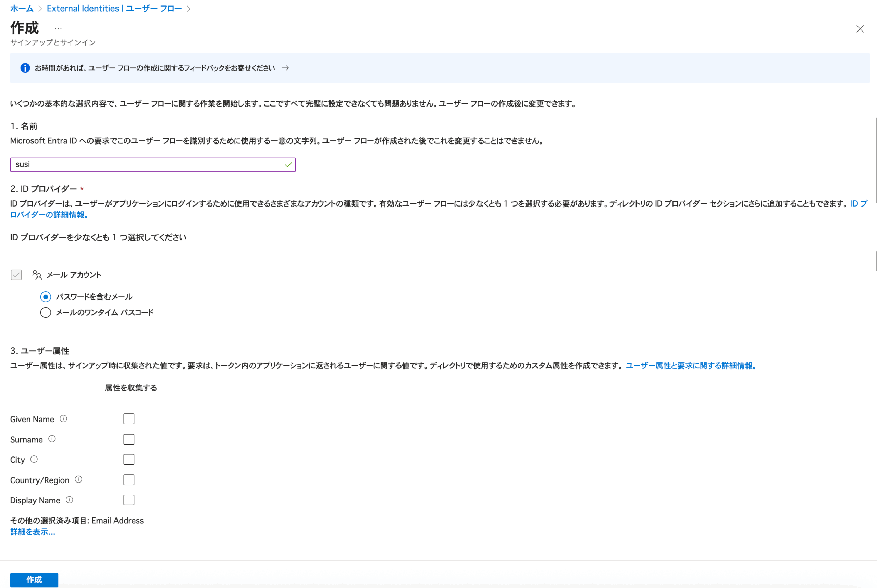Click the Given Name info icon
The height and width of the screenshot is (588, 877).
(63, 419)
